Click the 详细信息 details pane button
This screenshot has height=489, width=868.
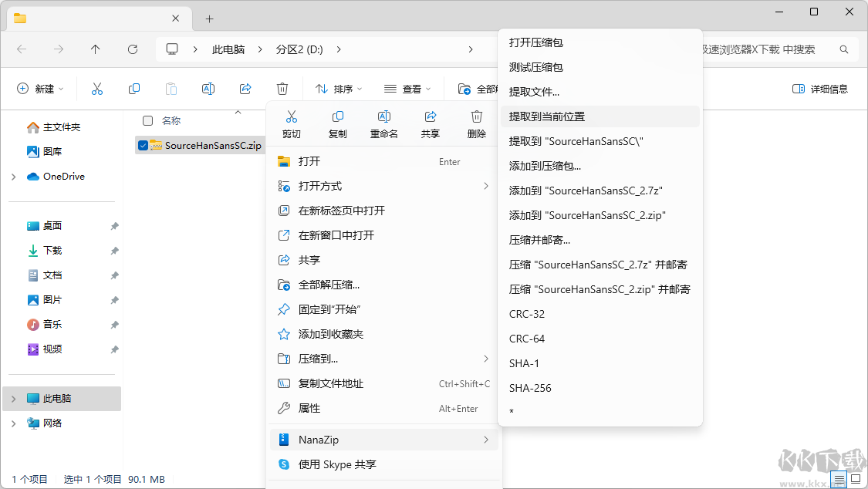coord(820,89)
